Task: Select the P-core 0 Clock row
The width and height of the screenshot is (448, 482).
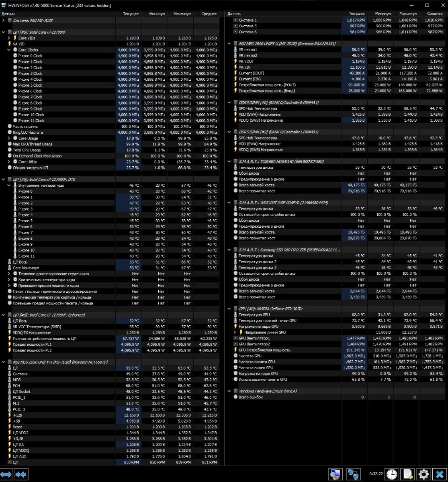Action: 110,56
